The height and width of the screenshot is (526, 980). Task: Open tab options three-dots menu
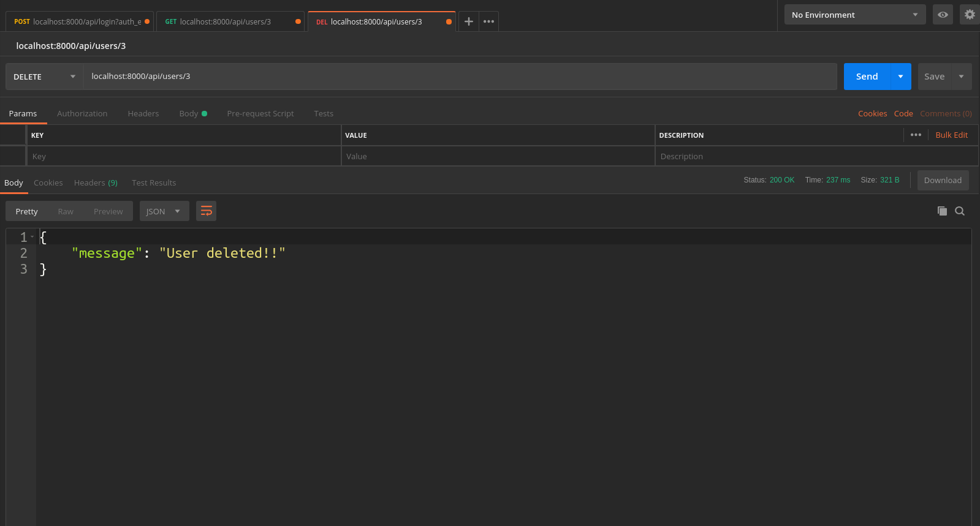(488, 21)
